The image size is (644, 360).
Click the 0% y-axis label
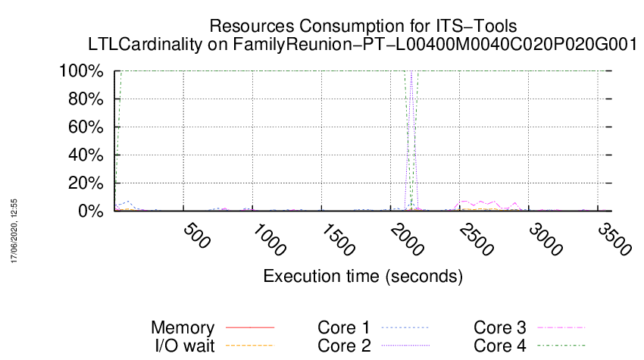click(90, 211)
